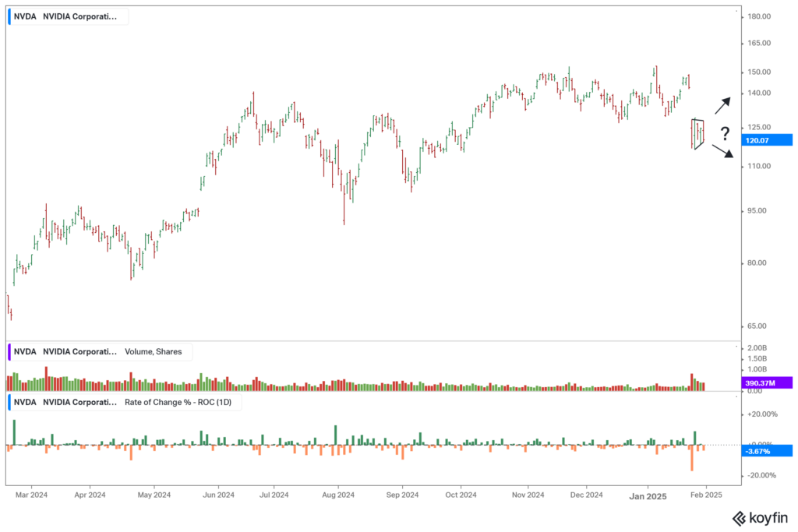The width and height of the screenshot is (798, 532).
Task: Click the 125.00 price axis label
Action: (x=759, y=127)
